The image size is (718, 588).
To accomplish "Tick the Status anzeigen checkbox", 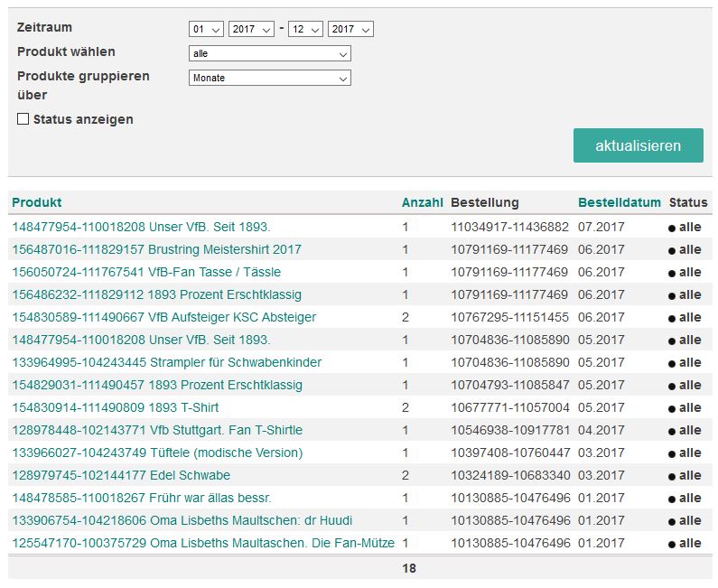I will point(23,119).
